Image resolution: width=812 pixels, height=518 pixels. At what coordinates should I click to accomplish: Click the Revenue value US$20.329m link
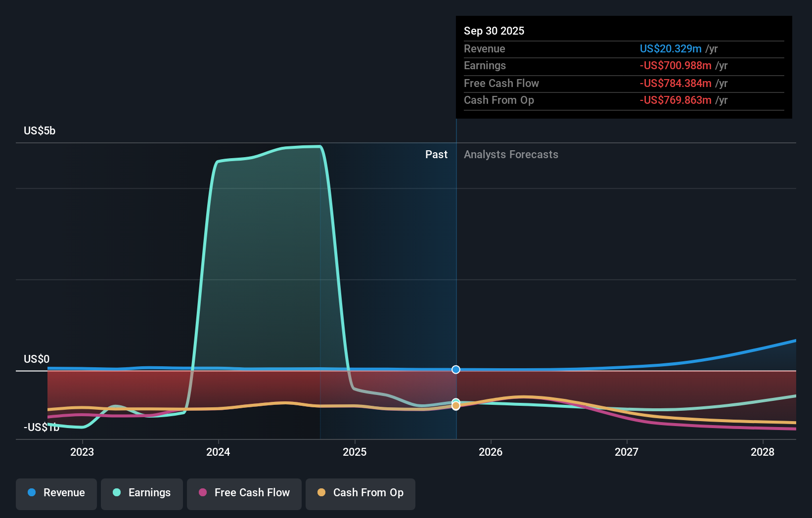[x=671, y=48]
